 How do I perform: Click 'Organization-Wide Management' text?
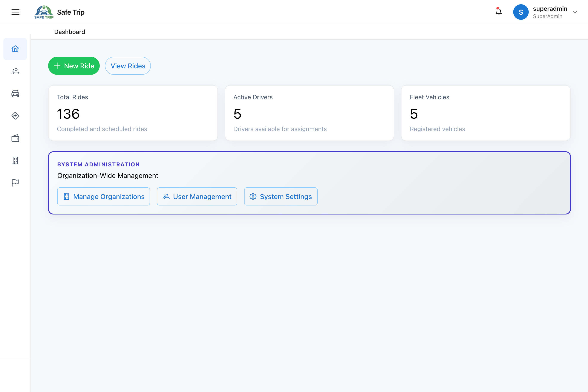[108, 176]
